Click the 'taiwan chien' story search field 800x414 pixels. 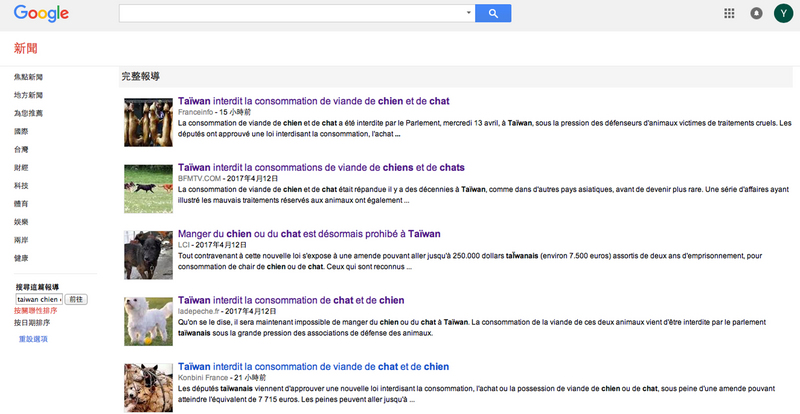coord(39,300)
